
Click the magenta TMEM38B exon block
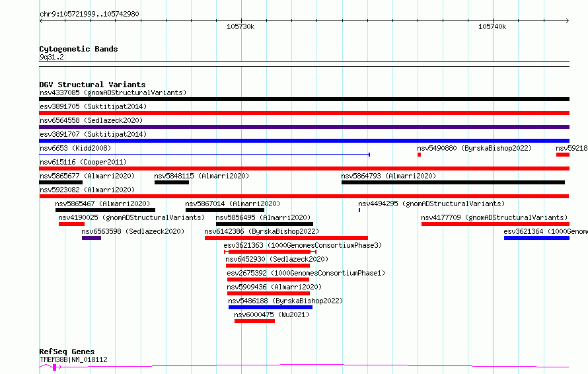tap(55, 367)
